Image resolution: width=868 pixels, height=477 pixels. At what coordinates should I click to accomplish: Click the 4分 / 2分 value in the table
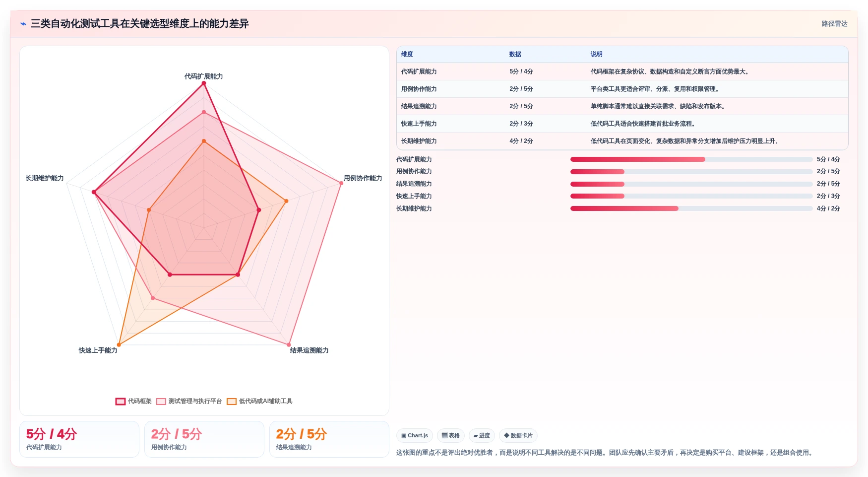(x=521, y=141)
